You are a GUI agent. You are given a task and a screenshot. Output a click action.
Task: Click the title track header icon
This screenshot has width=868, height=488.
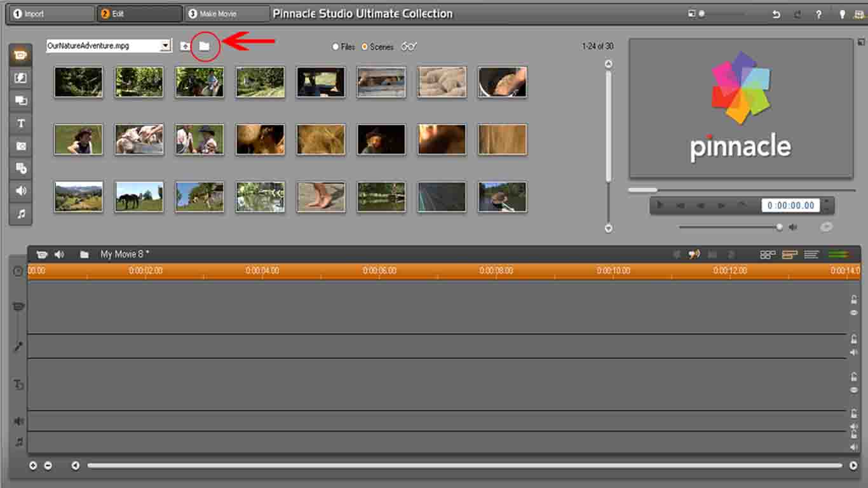(x=18, y=384)
